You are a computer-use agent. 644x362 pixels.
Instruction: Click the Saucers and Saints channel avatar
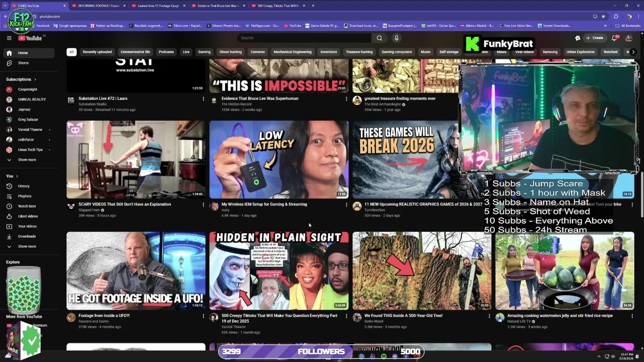(x=71, y=317)
